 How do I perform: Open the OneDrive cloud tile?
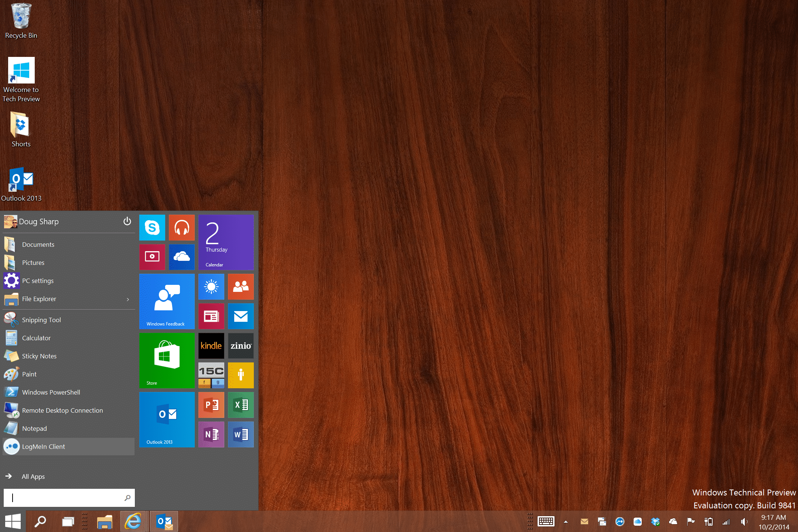(x=182, y=257)
